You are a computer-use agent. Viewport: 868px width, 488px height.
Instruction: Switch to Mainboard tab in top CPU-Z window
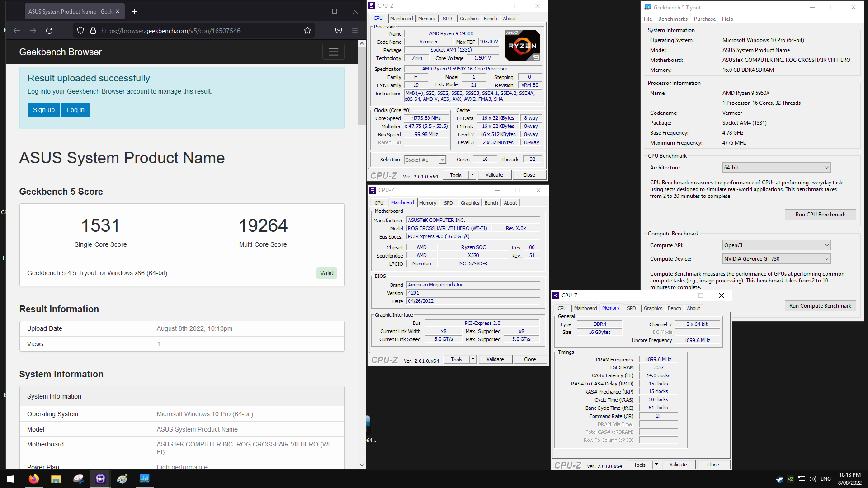point(401,19)
